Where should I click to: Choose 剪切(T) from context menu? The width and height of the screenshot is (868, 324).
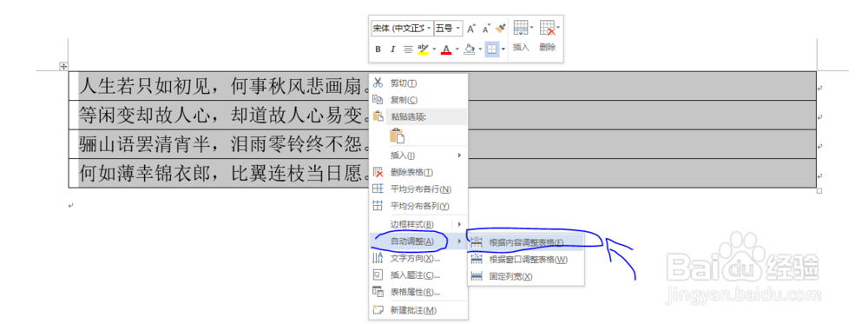(418, 83)
